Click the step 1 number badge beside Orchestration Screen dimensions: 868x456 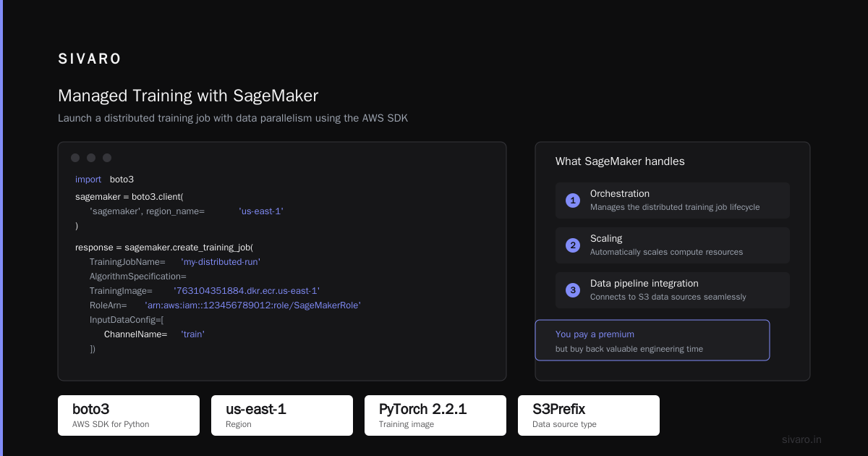573,200
